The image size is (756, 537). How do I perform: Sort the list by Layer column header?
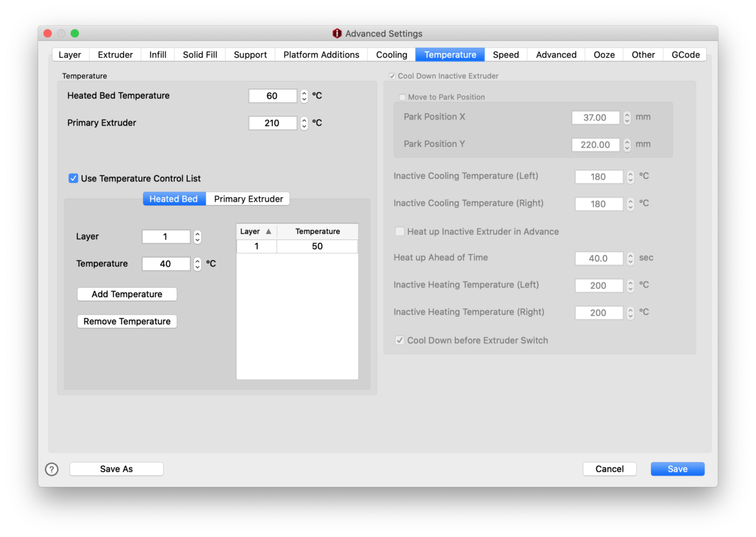click(256, 232)
